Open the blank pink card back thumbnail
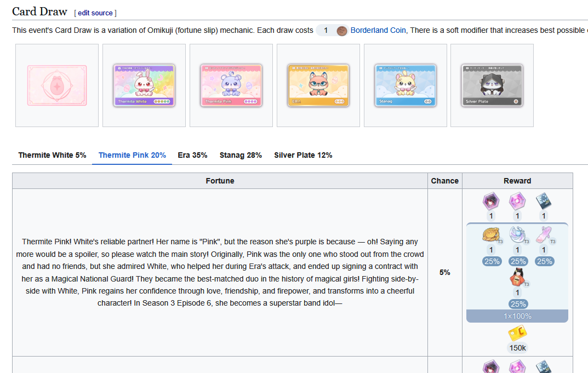 (57, 85)
